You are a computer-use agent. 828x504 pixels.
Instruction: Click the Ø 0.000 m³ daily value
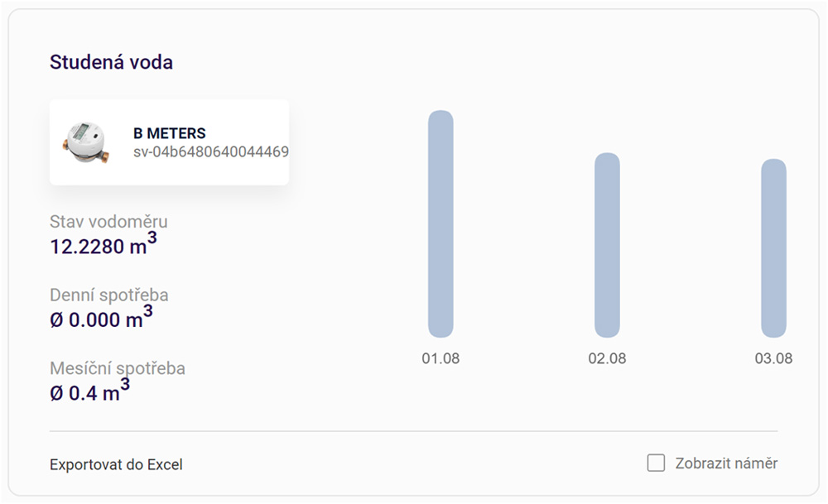tap(101, 318)
